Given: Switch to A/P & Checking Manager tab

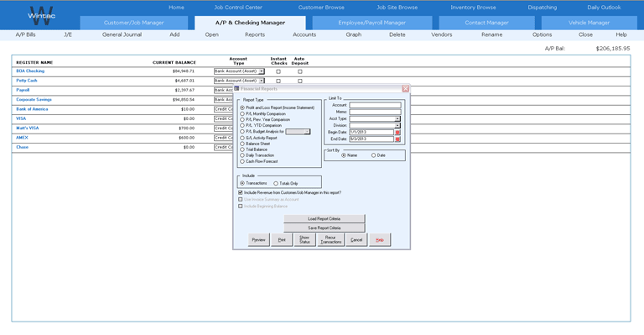Looking at the screenshot, I should pyautogui.click(x=250, y=23).
